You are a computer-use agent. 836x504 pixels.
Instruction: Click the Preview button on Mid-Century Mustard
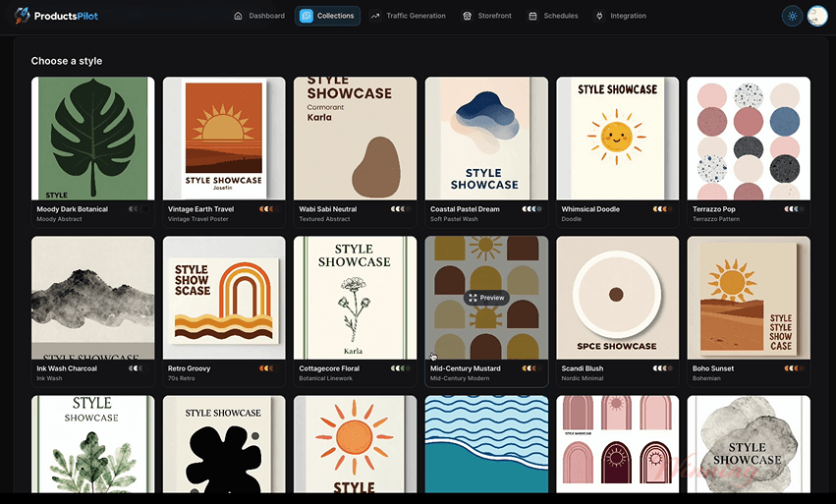point(486,298)
